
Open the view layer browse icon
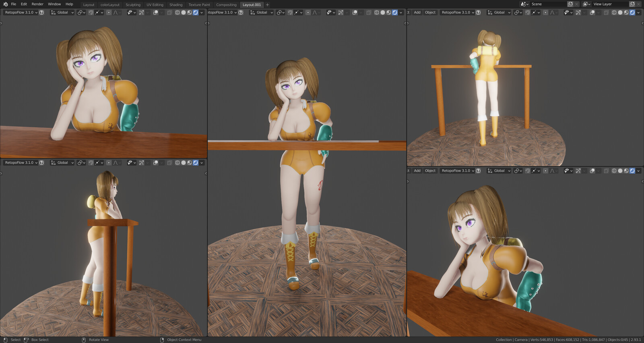point(586,4)
